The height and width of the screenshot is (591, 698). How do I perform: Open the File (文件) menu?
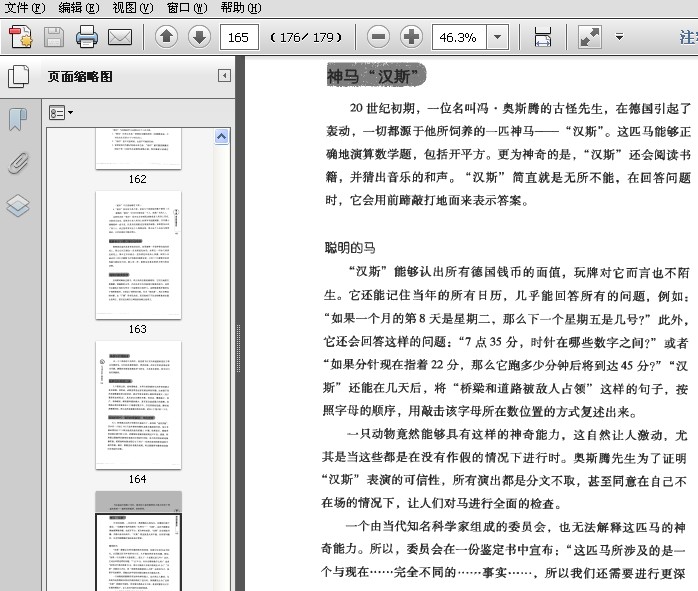point(25,8)
